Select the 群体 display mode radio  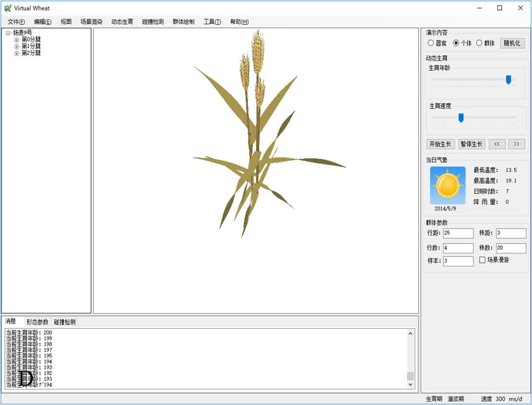479,42
